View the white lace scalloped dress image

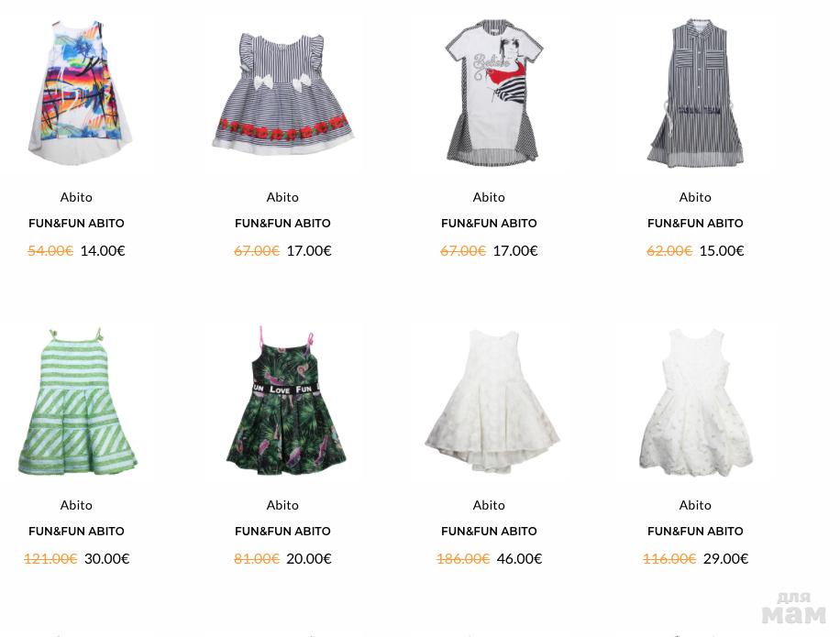696,402
